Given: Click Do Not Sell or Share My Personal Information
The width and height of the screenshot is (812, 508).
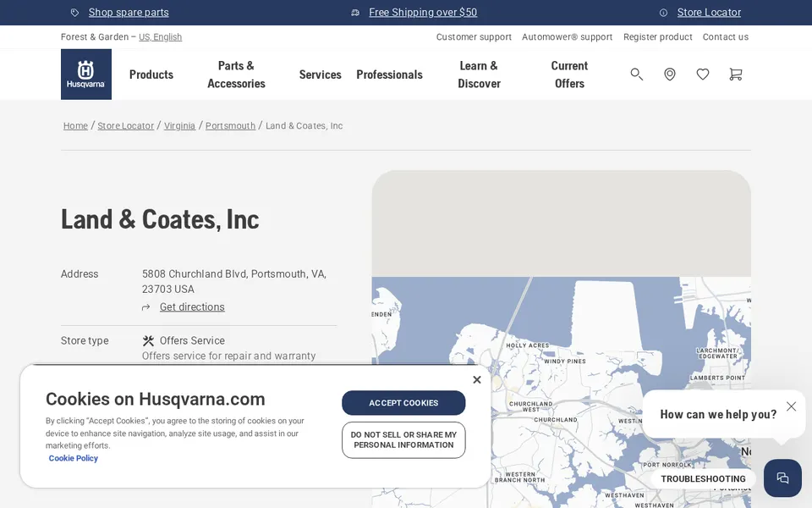Looking at the screenshot, I should click(403, 440).
